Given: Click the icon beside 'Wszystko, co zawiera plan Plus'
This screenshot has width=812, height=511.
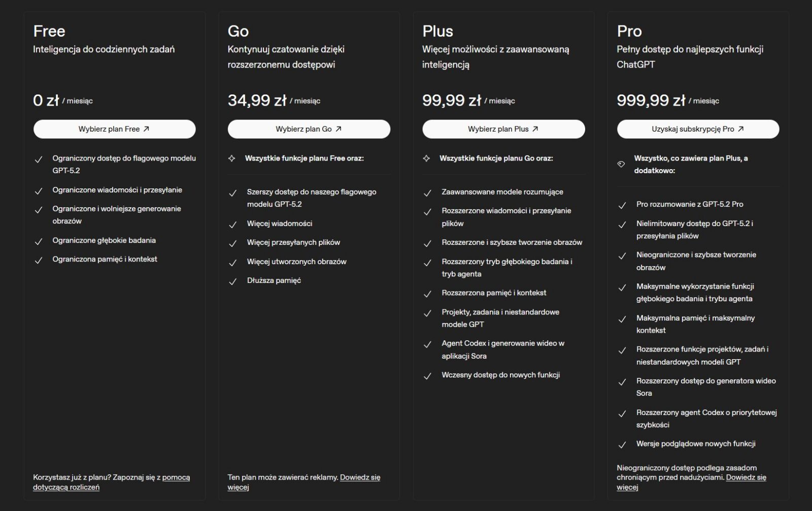Looking at the screenshot, I should click(x=621, y=164).
